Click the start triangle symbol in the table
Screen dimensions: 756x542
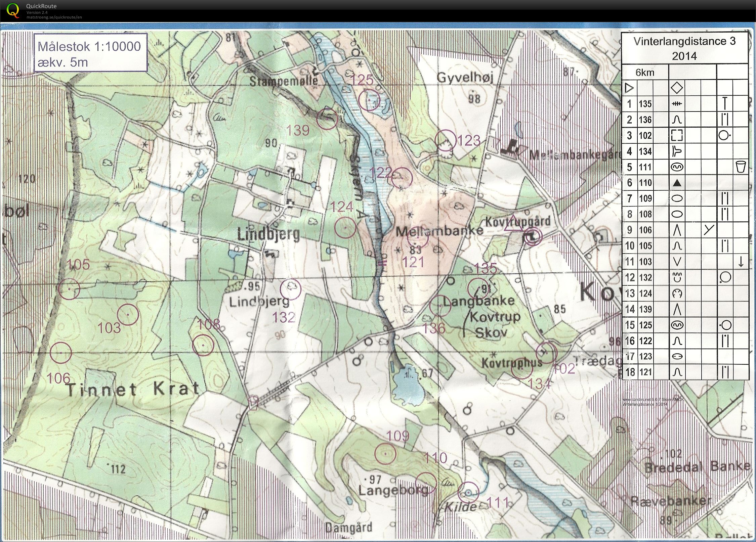[629, 88]
